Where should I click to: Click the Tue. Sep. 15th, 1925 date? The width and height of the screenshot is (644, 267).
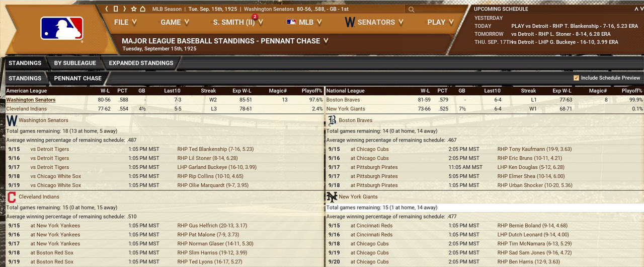[213, 9]
